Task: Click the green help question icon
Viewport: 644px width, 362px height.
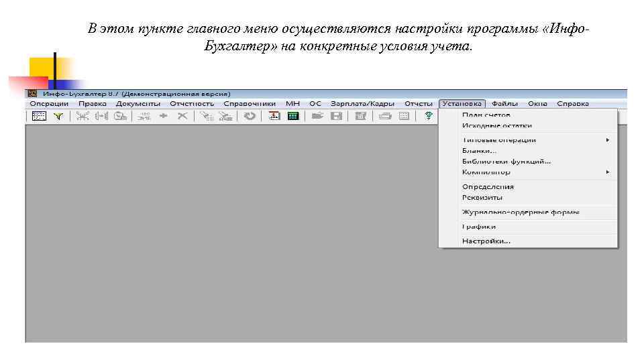Action: point(429,116)
